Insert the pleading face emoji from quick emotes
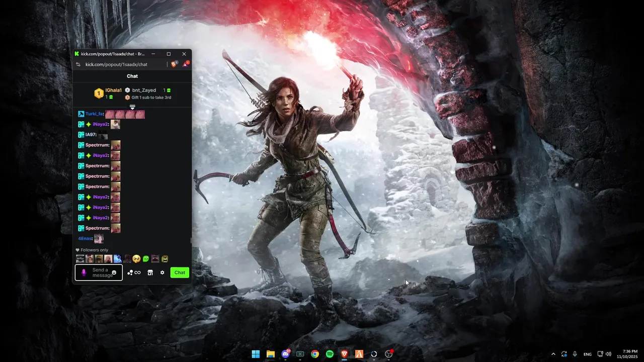Image resolution: width=644 pixels, height=362 pixels. pyautogui.click(x=136, y=259)
